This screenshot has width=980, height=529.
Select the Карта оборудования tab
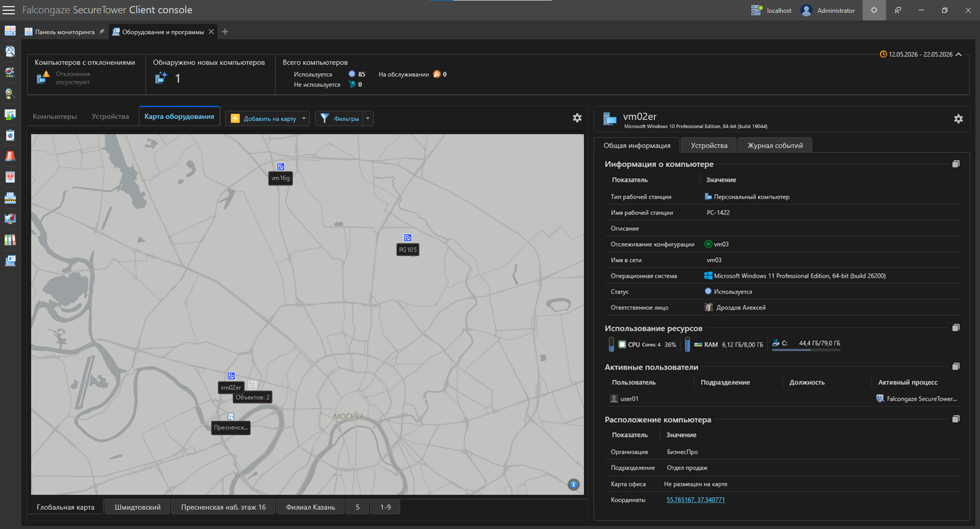click(179, 117)
